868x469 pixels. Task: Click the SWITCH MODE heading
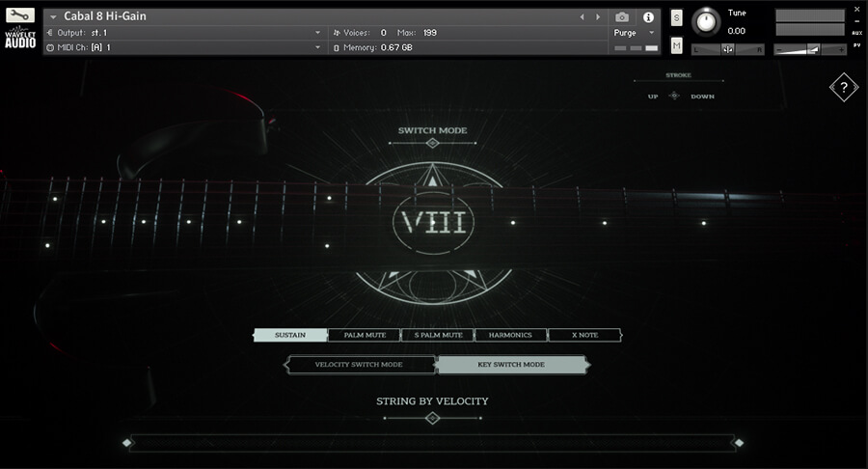(432, 130)
